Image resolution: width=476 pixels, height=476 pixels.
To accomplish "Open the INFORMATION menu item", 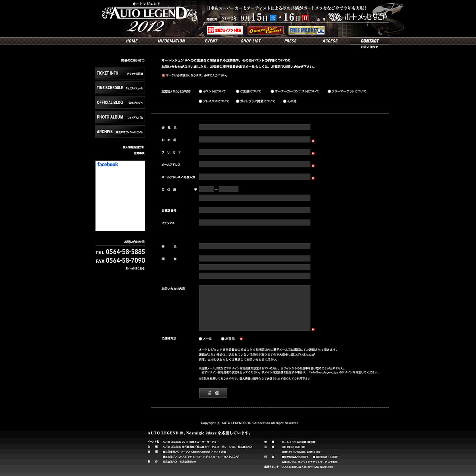I will pyautogui.click(x=171, y=41).
